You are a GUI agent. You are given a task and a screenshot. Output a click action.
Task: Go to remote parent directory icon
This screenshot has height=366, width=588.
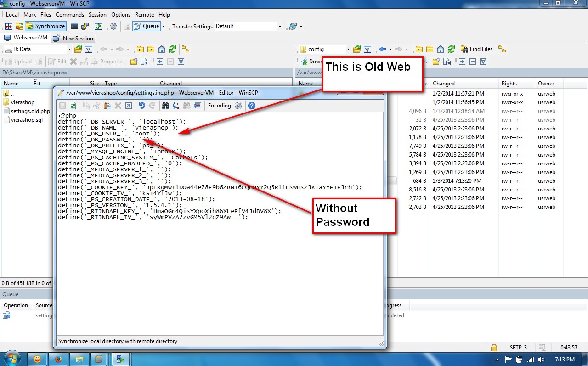418,49
